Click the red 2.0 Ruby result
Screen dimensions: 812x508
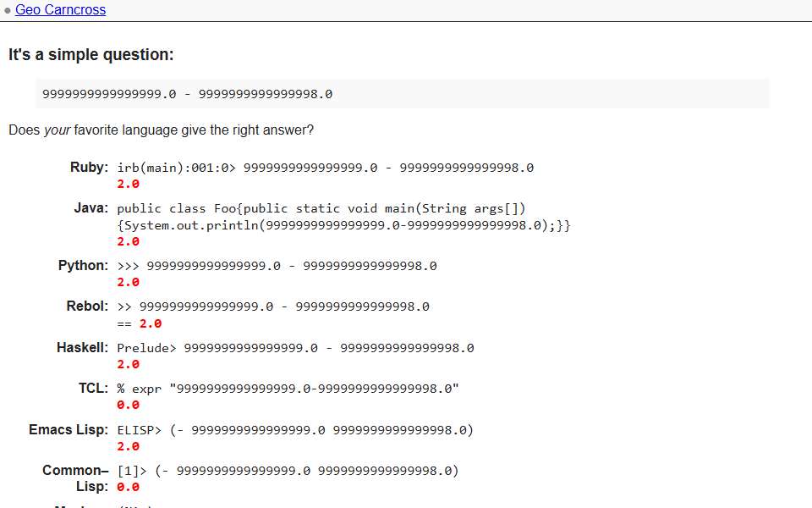[x=128, y=184]
